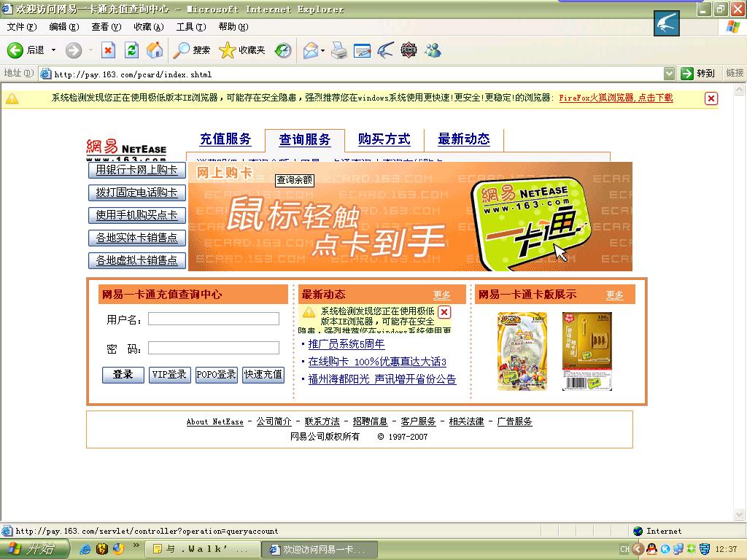Open the 帮助 menu
Viewport: 747px width, 560px height.
coord(233,27)
